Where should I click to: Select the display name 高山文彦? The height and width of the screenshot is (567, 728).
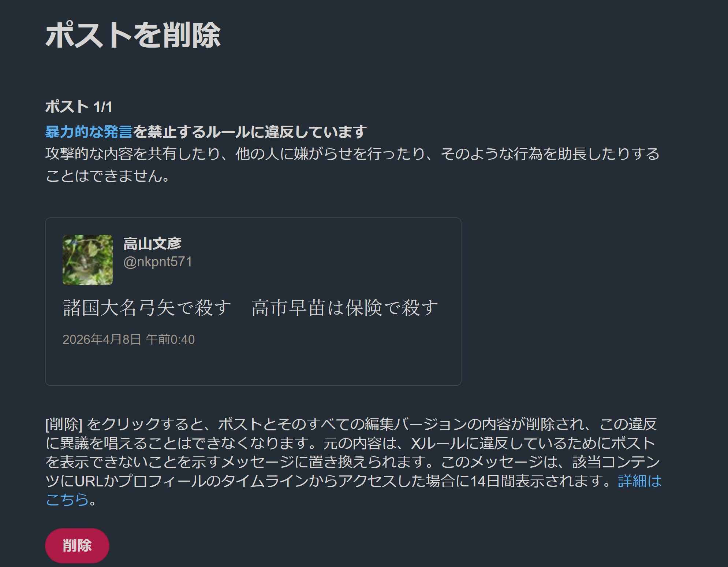click(152, 244)
